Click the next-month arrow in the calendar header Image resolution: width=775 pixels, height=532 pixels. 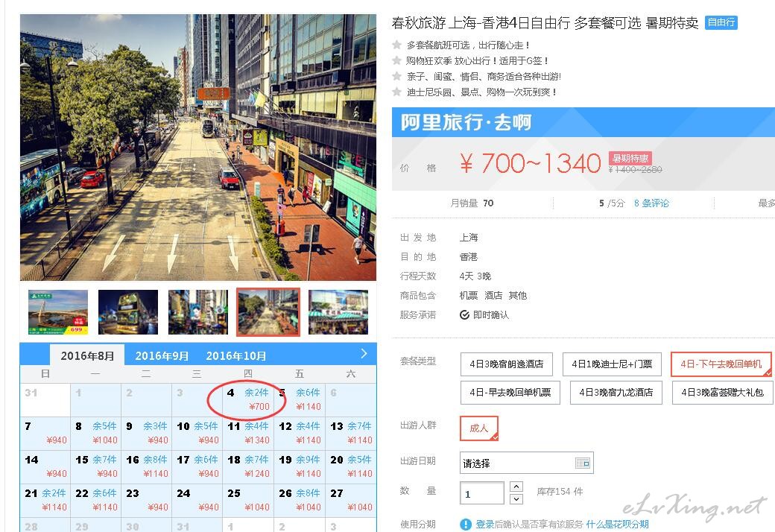click(364, 353)
